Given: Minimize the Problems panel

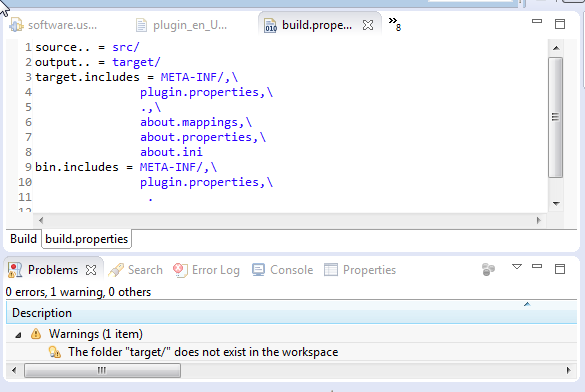Looking at the screenshot, I should [x=536, y=266].
